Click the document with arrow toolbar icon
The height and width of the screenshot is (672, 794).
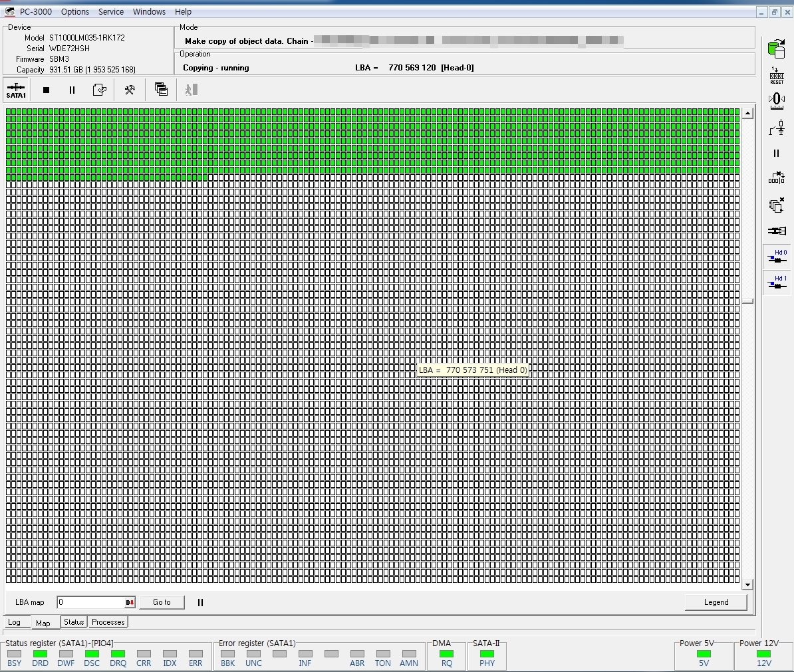click(100, 90)
